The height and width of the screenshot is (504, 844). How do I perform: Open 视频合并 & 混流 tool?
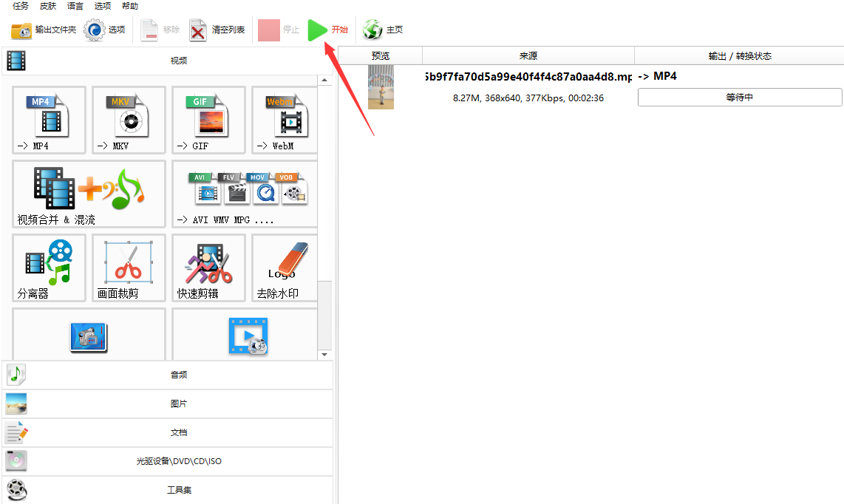[89, 194]
